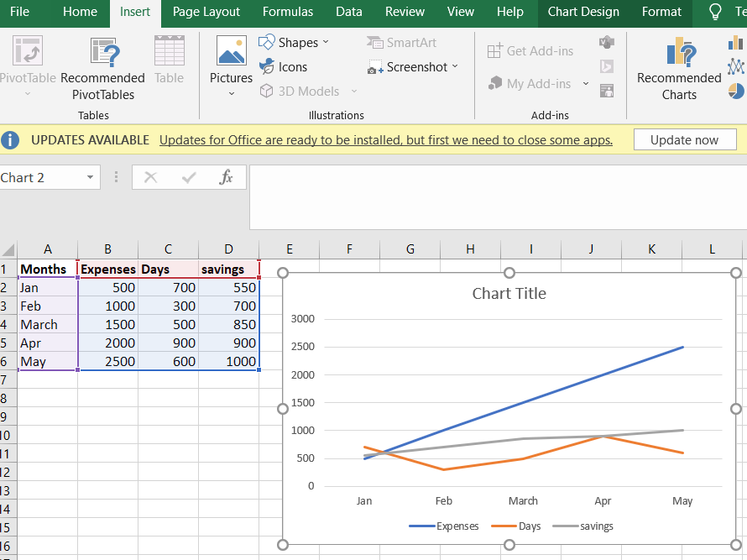This screenshot has height=560, width=747.
Task: Open the Pictures dropdown menu
Action: tap(231, 93)
